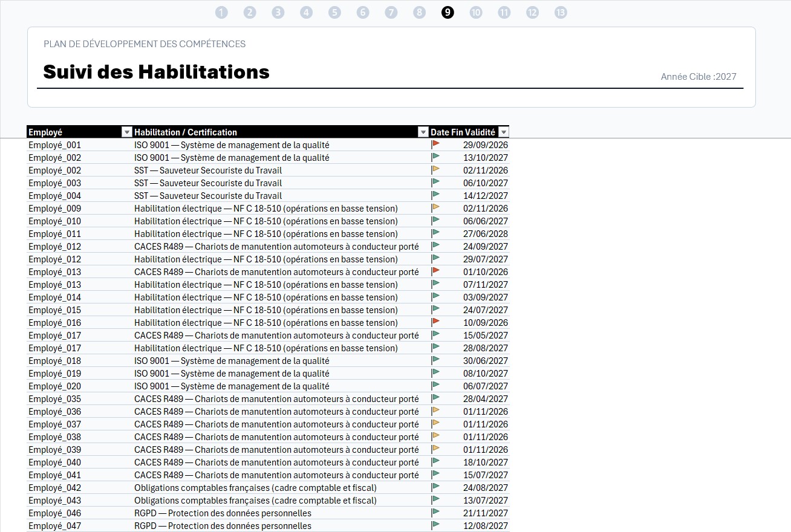This screenshot has height=532, width=791.
Task: Select the Suivi des Habilitations title
Action: pyautogui.click(x=157, y=72)
